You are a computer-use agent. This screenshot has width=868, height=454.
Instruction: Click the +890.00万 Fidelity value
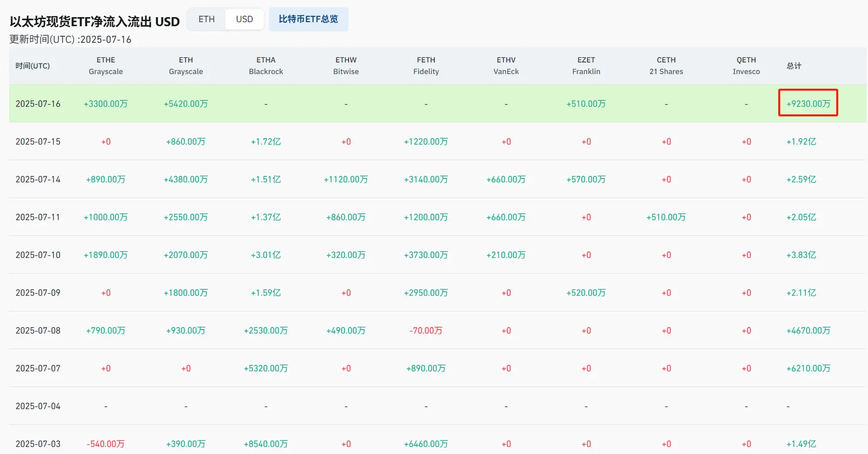pos(426,368)
